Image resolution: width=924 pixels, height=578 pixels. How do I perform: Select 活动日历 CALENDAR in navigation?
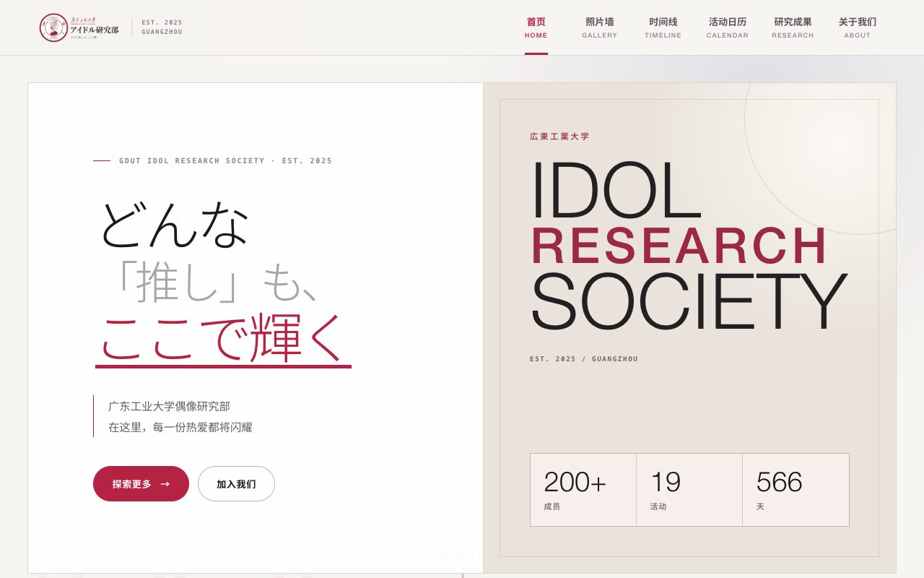click(728, 28)
